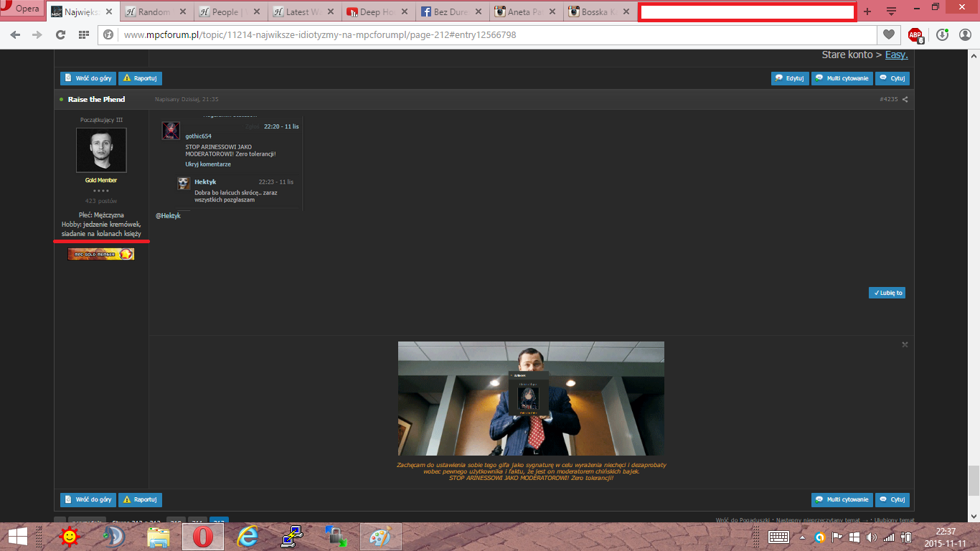
Task: Bookmark the page with the heart icon
Action: tap(888, 34)
